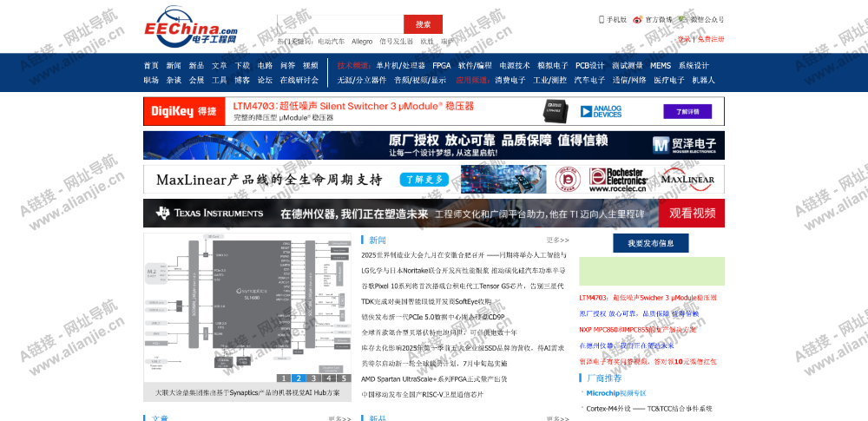
Task: Open the 消费电子 application channel
Action: [x=510, y=80]
